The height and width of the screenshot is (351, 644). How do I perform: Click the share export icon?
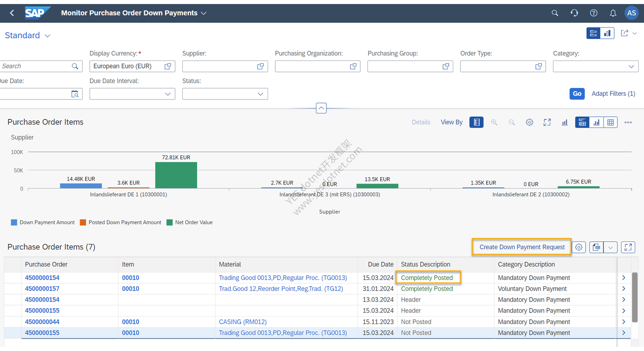coord(624,33)
